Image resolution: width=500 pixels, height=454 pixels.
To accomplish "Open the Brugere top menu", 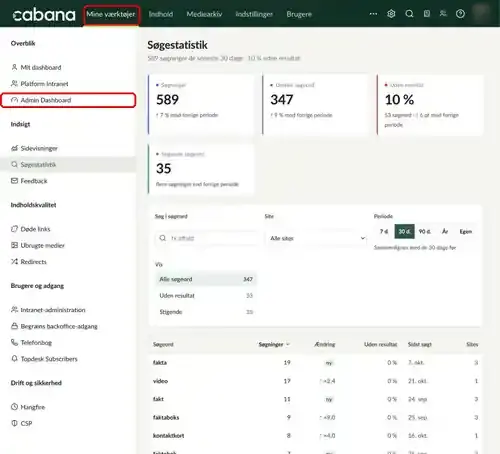I will coord(299,14).
